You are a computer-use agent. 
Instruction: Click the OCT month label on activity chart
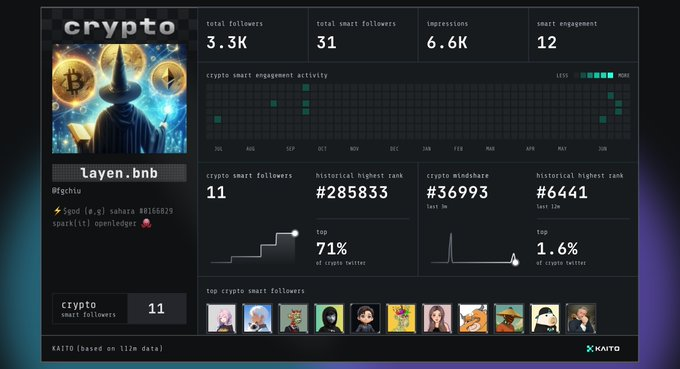pyautogui.click(x=322, y=149)
